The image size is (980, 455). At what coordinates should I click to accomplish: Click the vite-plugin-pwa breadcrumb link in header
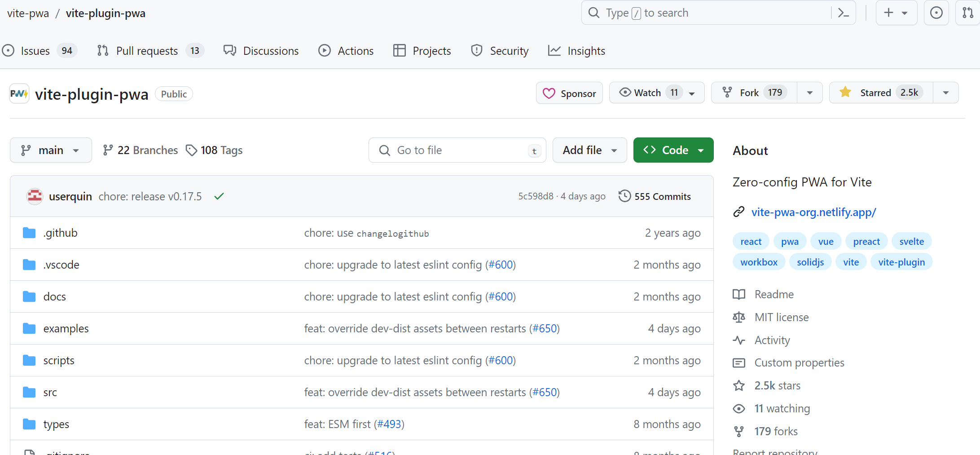tap(105, 13)
